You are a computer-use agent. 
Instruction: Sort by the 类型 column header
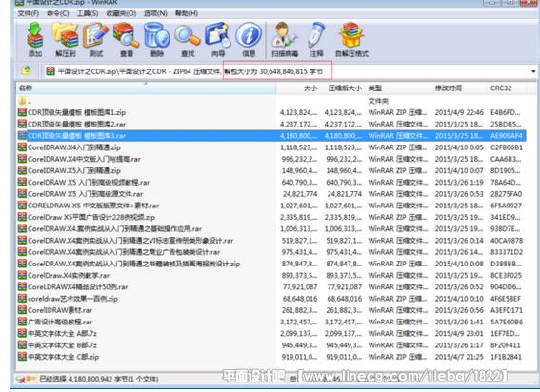coord(397,88)
